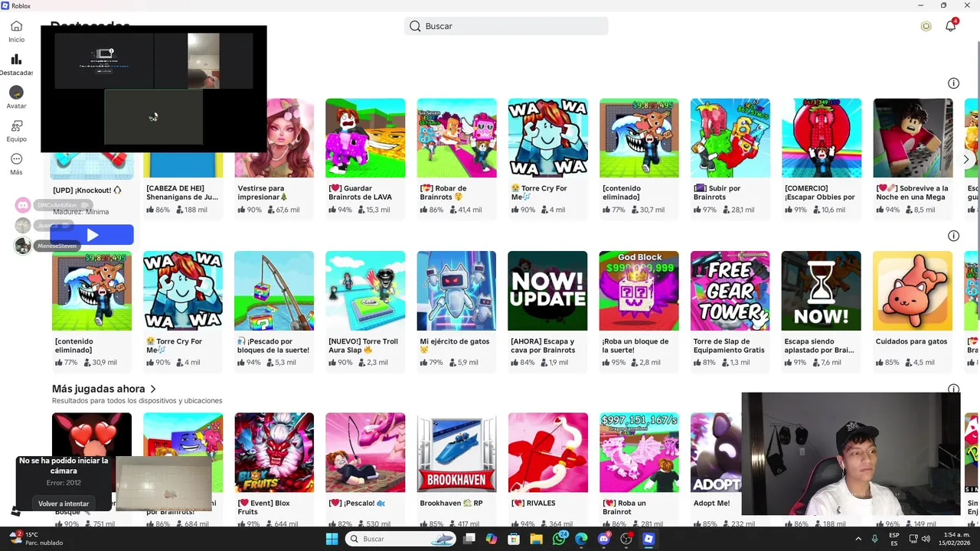Open Roblox icon on the taskbar
The image size is (980, 551).
pyautogui.click(x=648, y=539)
